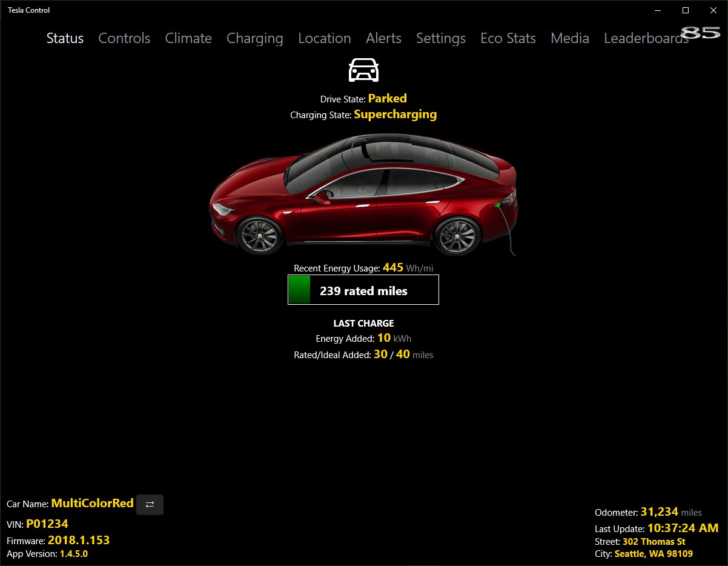Click the 85 model badge logo

(x=700, y=33)
